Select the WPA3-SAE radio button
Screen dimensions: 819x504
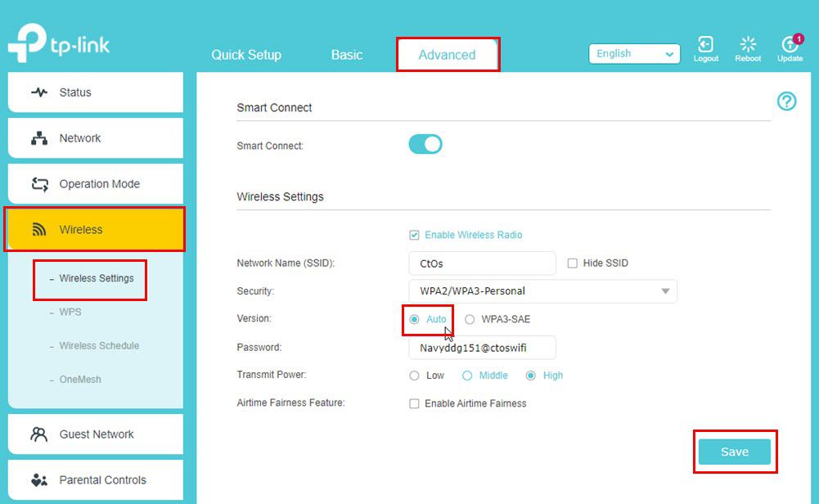[470, 319]
